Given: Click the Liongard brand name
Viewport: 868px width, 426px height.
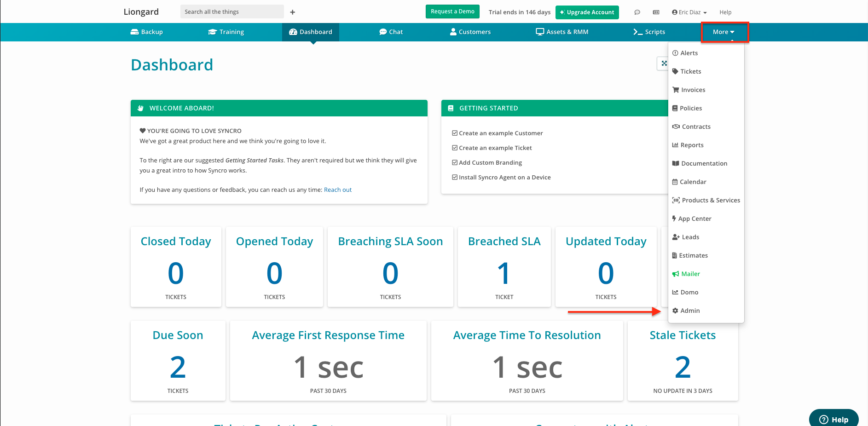Looking at the screenshot, I should point(141,12).
